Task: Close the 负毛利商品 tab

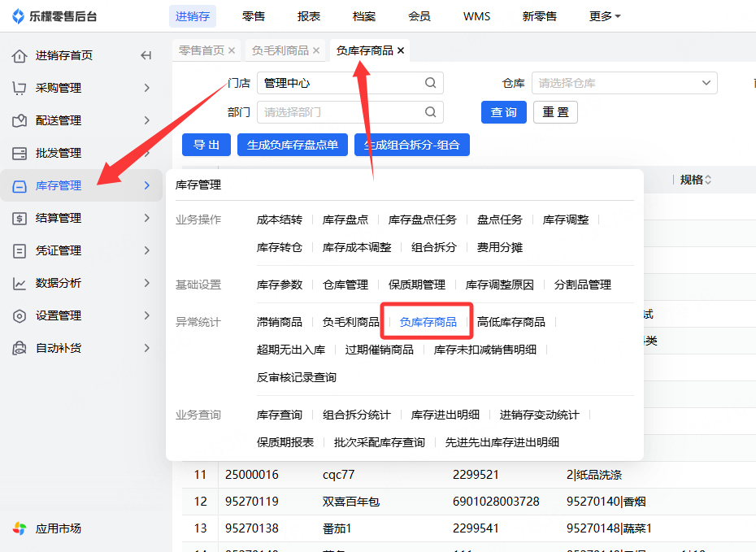Action: click(x=316, y=50)
